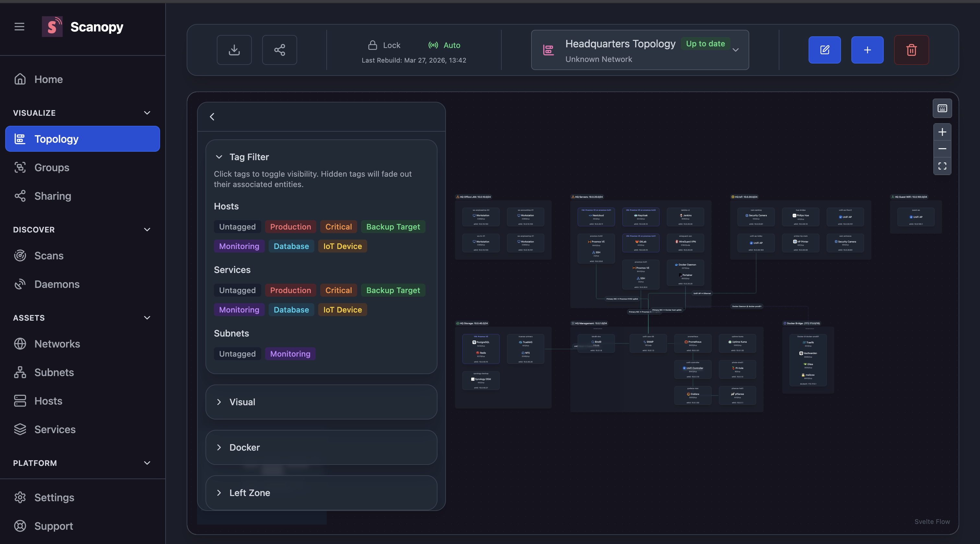Viewport: 980px width, 544px height.
Task: Go to Scans page
Action: [x=49, y=256]
